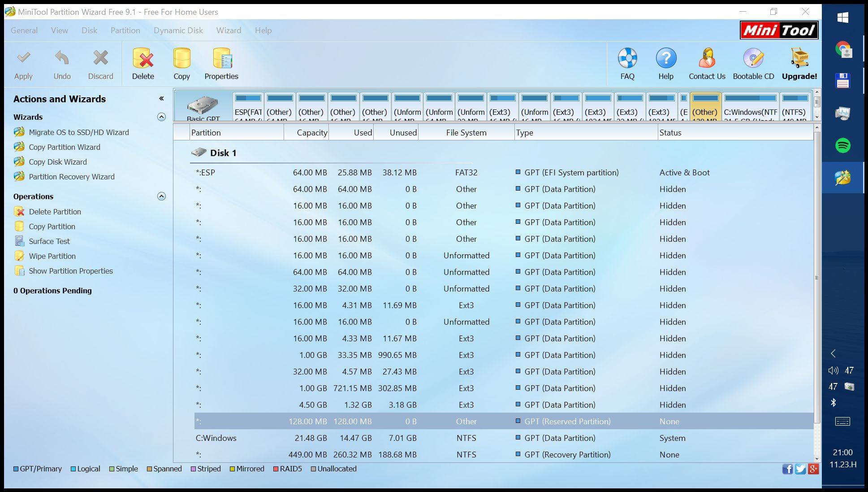Sort by the Used column header
This screenshot has height=492, width=868.
pyautogui.click(x=351, y=132)
